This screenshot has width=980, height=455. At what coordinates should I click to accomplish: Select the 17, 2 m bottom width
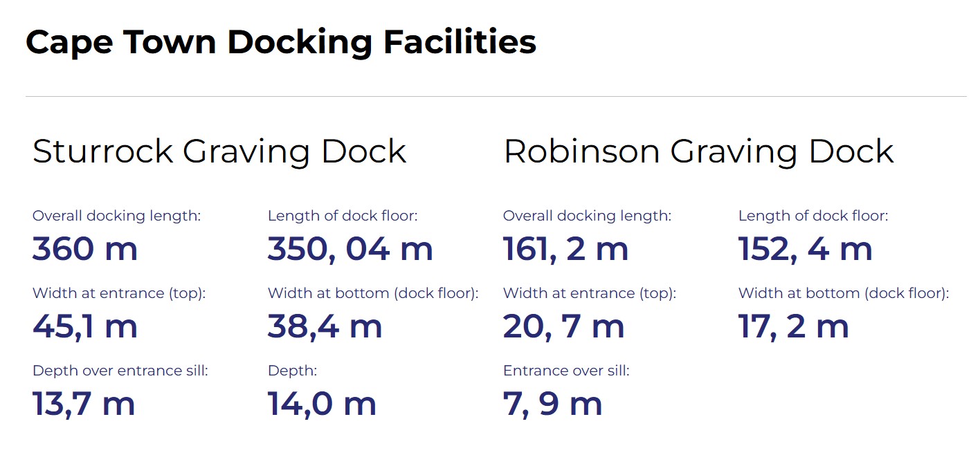pos(793,326)
